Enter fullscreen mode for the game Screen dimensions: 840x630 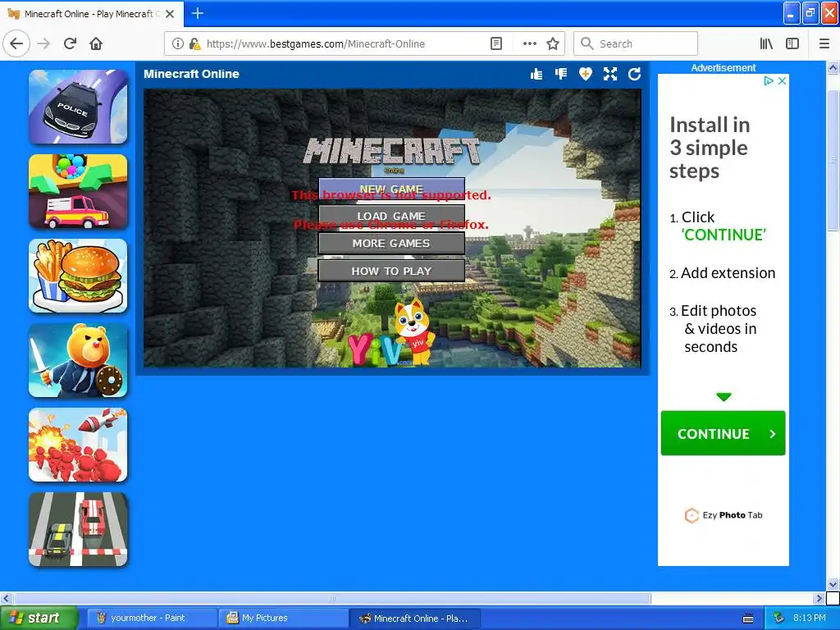610,74
